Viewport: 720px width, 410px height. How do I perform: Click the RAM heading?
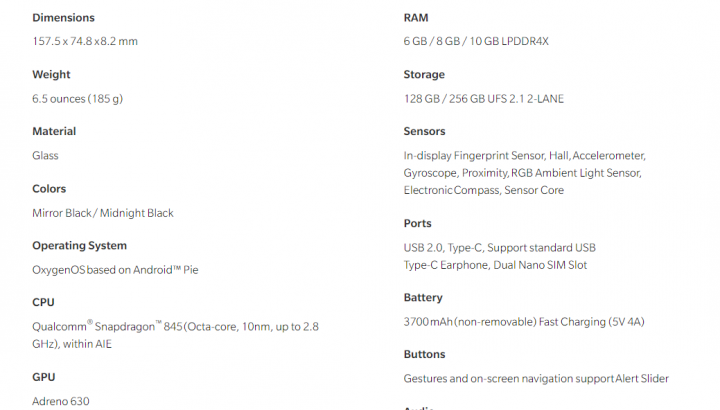coord(416,17)
